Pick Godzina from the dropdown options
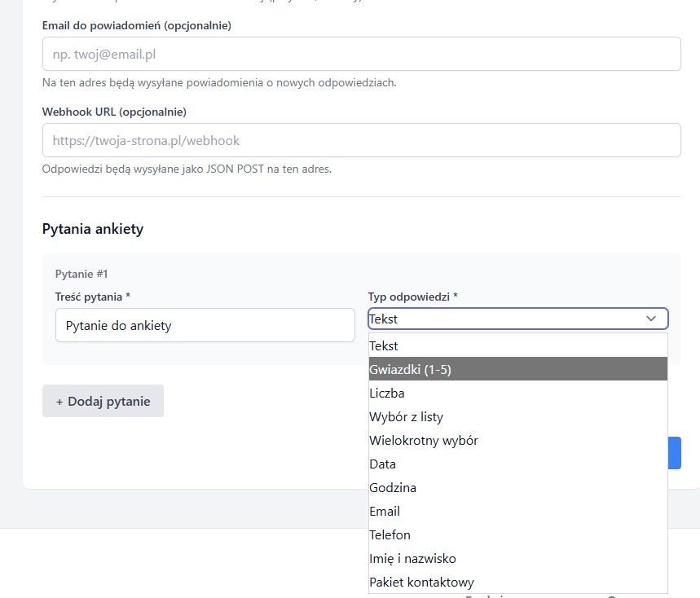The width and height of the screenshot is (700, 598). click(517, 488)
